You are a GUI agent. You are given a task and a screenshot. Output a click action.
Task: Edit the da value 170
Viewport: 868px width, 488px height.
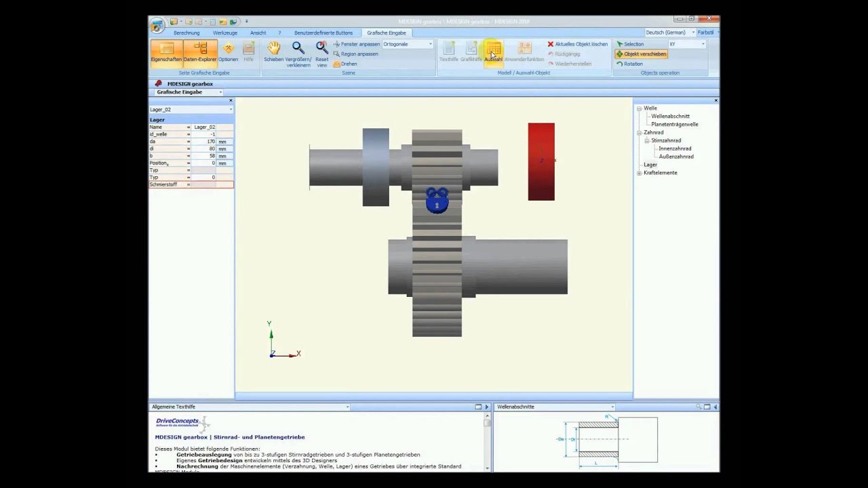pos(204,142)
